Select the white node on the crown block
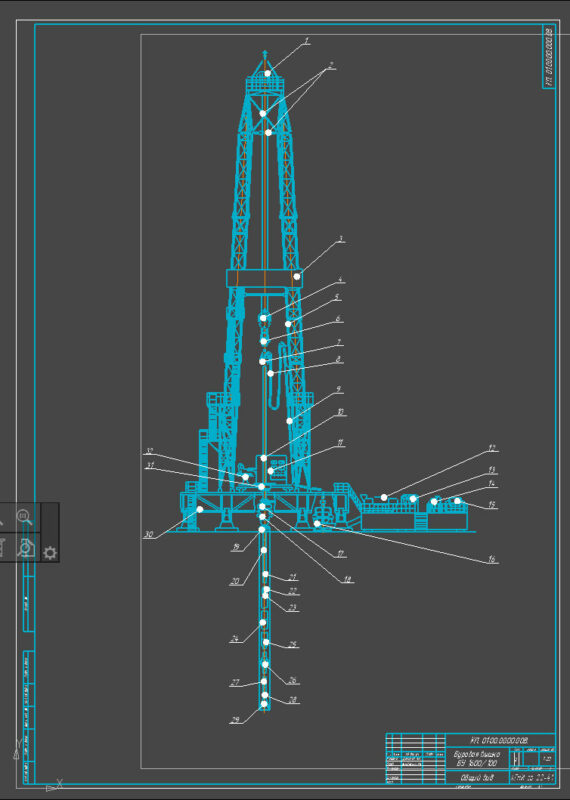570x800 pixels. 267,73
